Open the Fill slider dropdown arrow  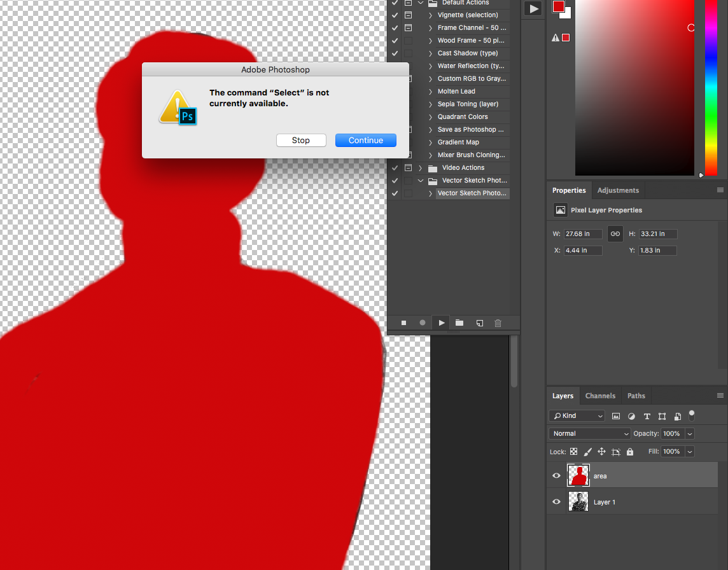click(x=690, y=452)
